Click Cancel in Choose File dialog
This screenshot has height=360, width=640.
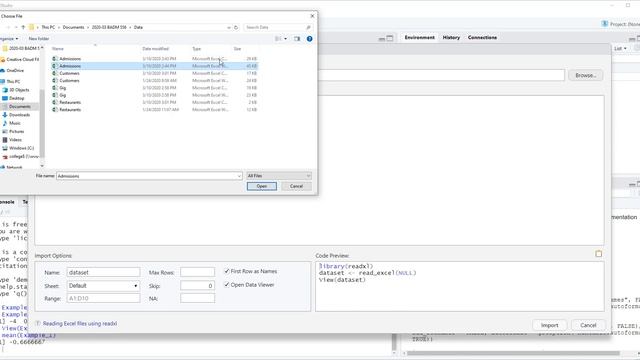pos(296,186)
